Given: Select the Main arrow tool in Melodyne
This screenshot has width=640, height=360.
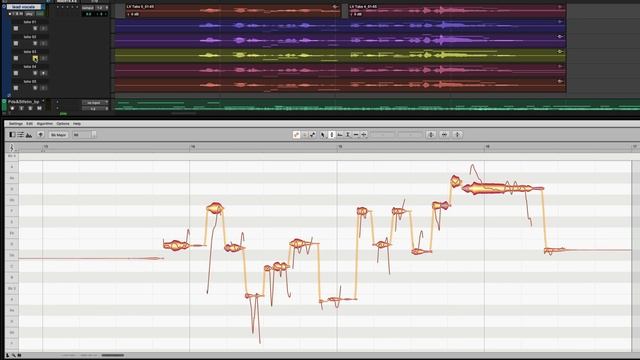Looking at the screenshot, I should click(322, 134).
